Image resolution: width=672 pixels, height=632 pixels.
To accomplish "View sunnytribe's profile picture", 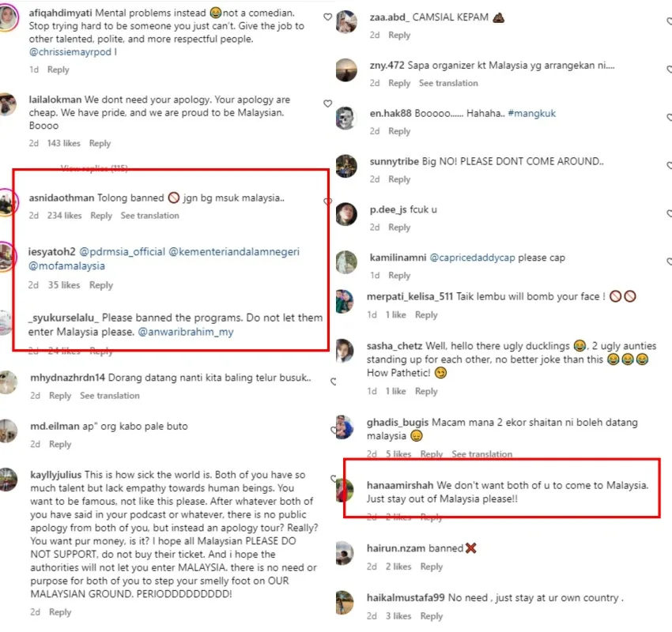I will [346, 166].
